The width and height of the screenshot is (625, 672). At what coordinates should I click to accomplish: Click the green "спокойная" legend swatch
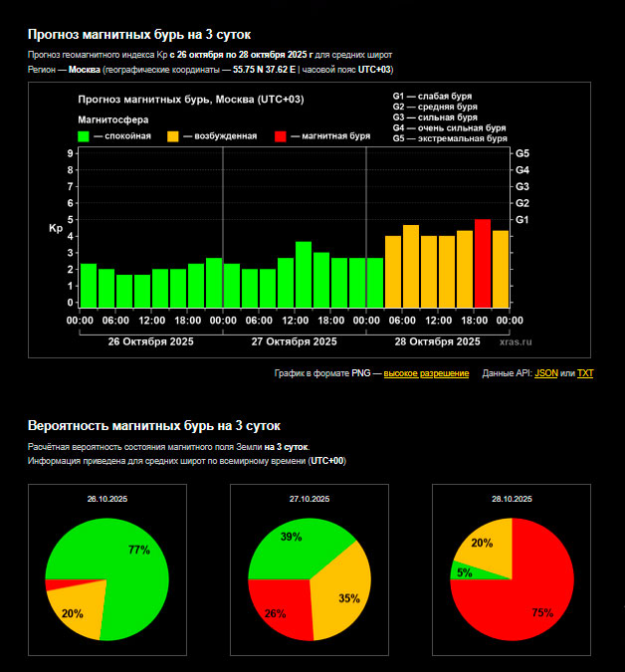pos(84,136)
